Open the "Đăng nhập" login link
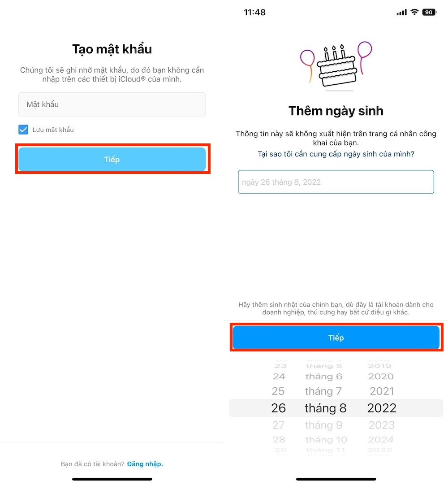448x485 pixels. click(x=145, y=463)
